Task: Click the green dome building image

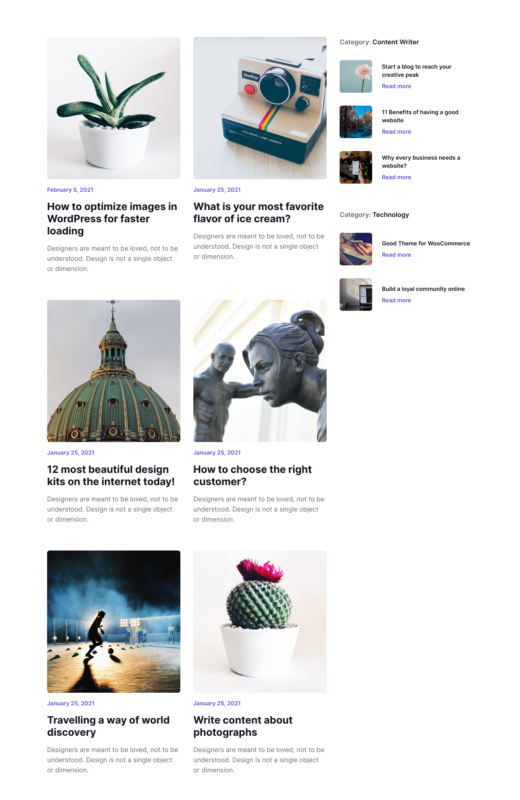Action: tap(113, 371)
